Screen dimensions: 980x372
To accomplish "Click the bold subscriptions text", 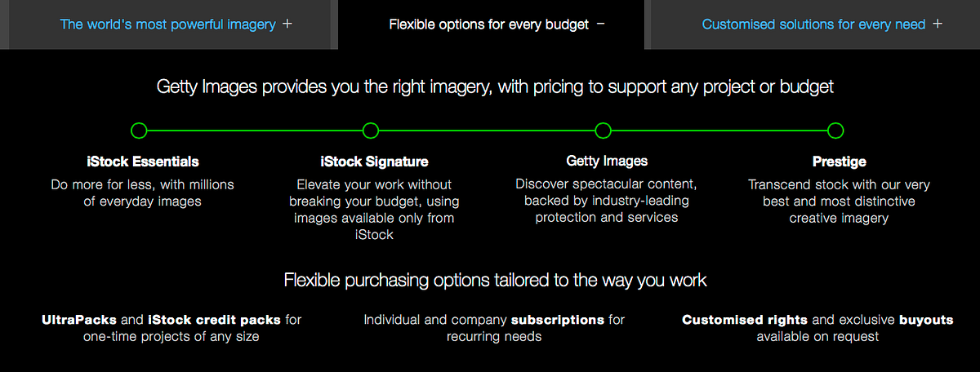I will [558, 320].
